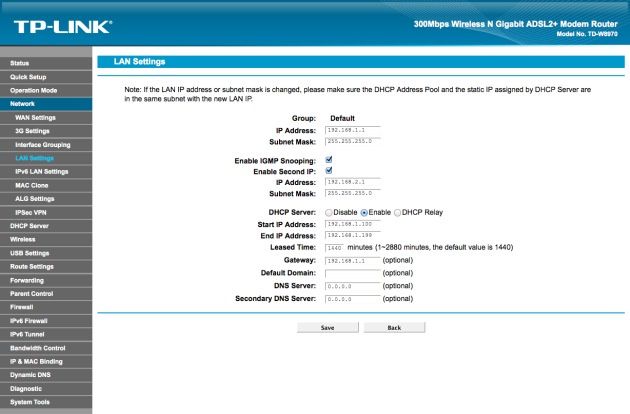Toggle Enable Second IP checkbox
This screenshot has height=414, width=630.
pyautogui.click(x=329, y=170)
